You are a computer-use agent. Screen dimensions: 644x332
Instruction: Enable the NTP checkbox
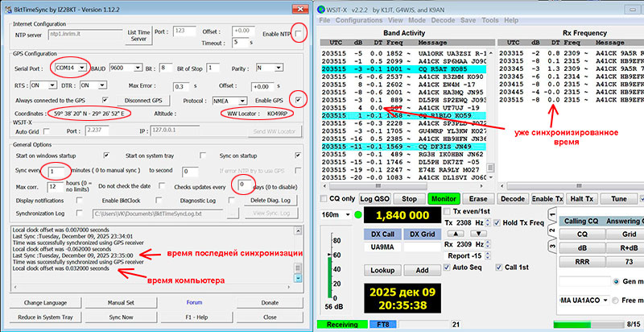point(299,33)
